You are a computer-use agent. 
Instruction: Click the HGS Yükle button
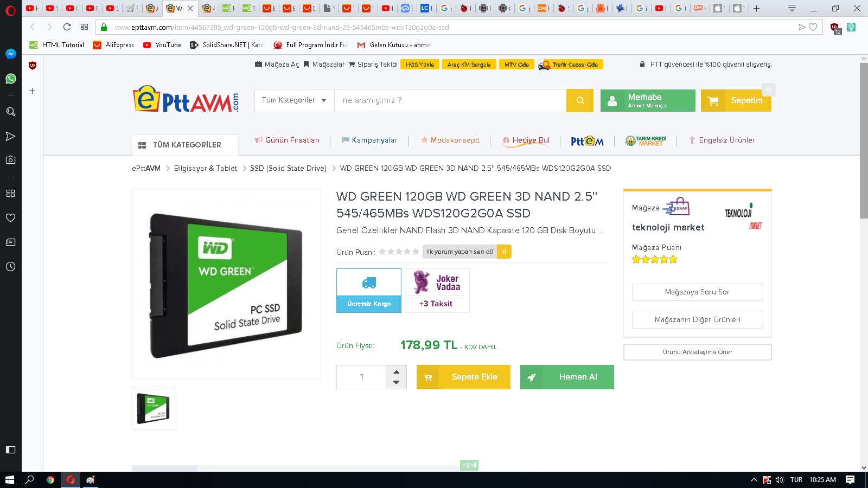420,65
